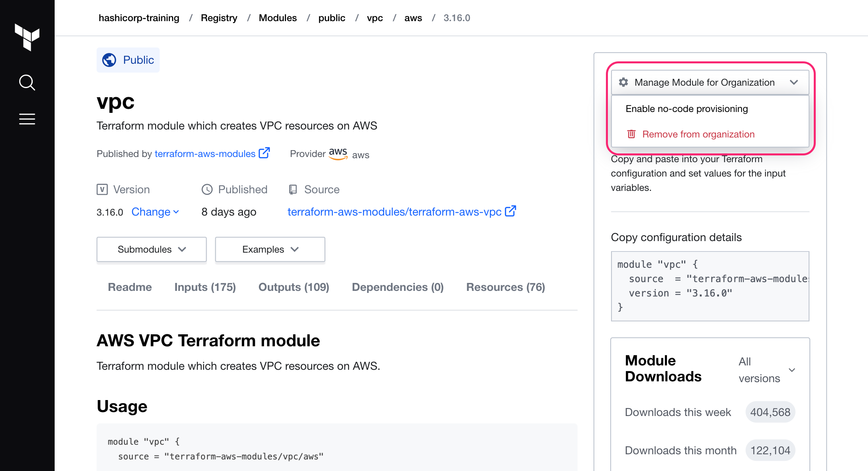This screenshot has height=471, width=868.
Task: Expand the Examples dropdown
Action: [x=270, y=249]
